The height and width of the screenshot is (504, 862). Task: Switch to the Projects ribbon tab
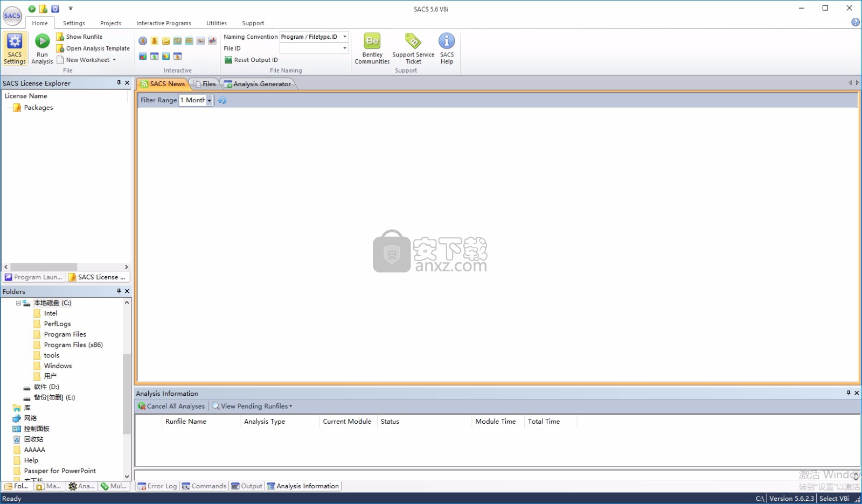point(110,23)
